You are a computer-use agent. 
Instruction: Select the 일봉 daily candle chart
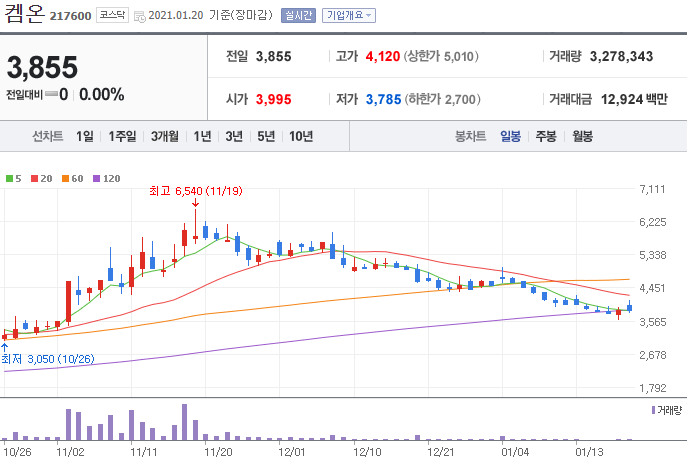(x=510, y=136)
